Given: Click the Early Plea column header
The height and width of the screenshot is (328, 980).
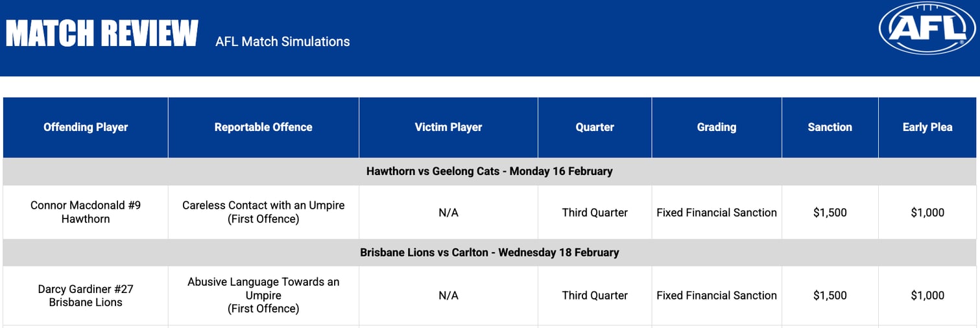Looking at the screenshot, I should click(x=927, y=127).
